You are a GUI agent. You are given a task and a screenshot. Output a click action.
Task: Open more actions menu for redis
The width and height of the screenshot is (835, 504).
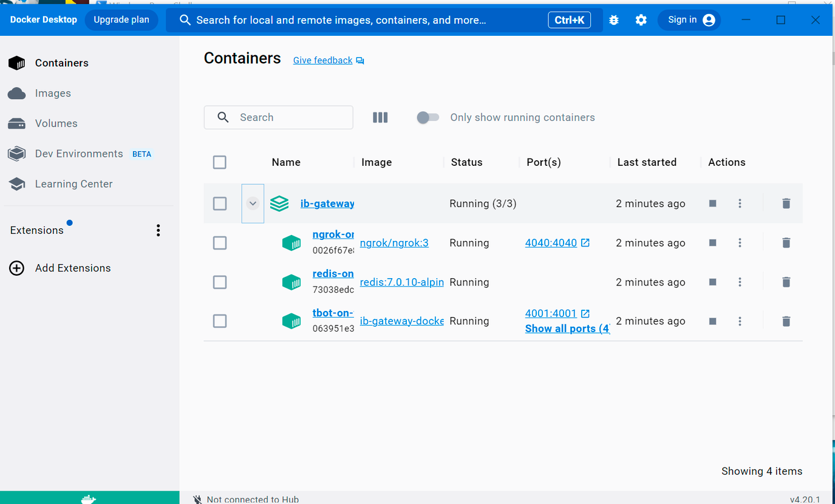click(740, 282)
